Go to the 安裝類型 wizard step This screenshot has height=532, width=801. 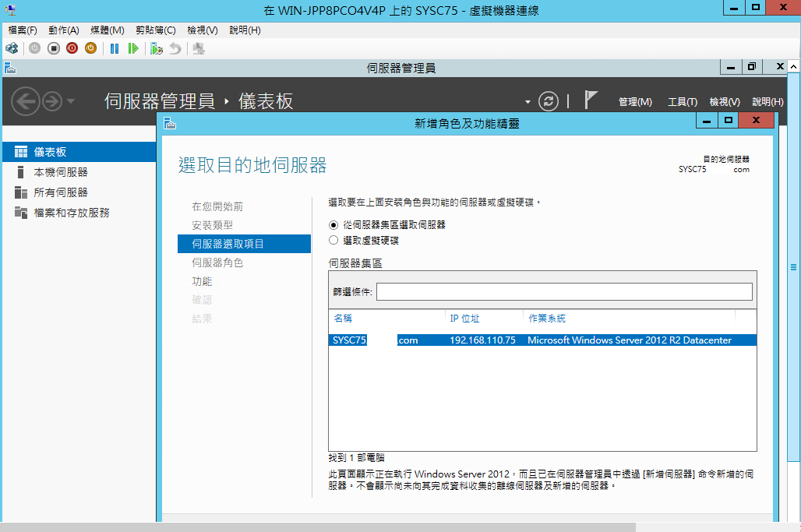212,225
